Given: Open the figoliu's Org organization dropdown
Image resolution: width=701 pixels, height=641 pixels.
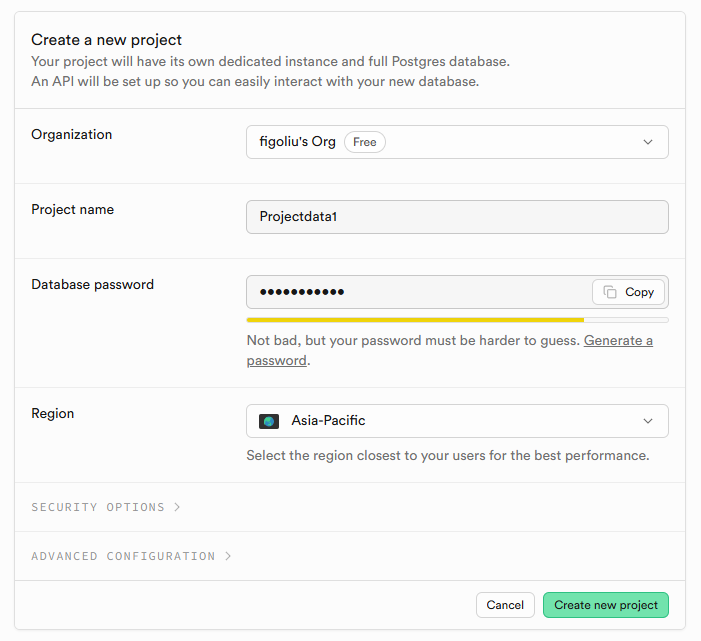Looking at the screenshot, I should click(456, 142).
